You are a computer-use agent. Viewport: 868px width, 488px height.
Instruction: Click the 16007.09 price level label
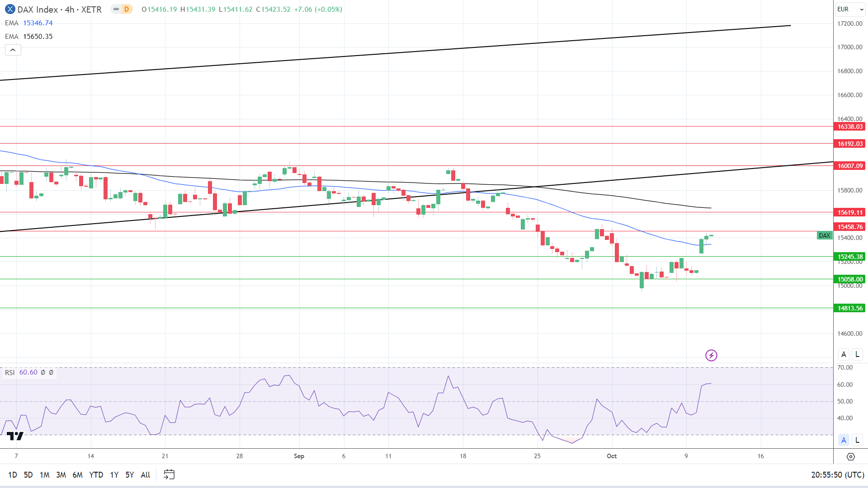(x=850, y=166)
